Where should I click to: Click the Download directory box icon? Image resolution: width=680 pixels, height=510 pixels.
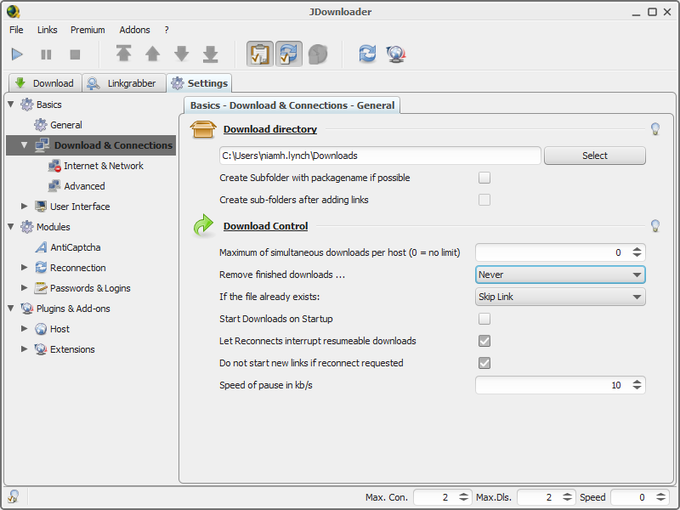tap(203, 129)
